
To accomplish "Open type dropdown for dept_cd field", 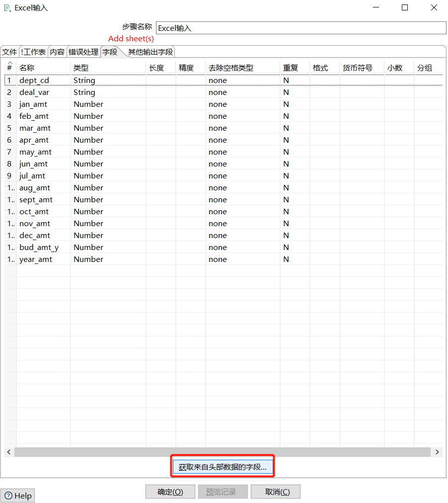I will pos(109,80).
